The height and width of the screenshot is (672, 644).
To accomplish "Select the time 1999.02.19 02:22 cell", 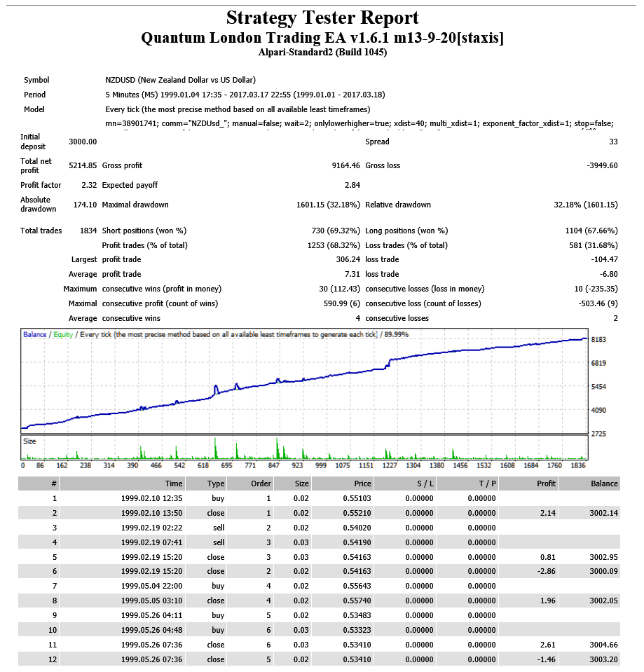I will pyautogui.click(x=151, y=528).
